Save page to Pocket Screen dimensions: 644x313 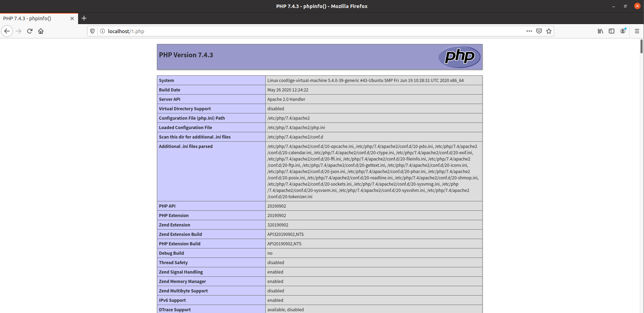pos(539,31)
